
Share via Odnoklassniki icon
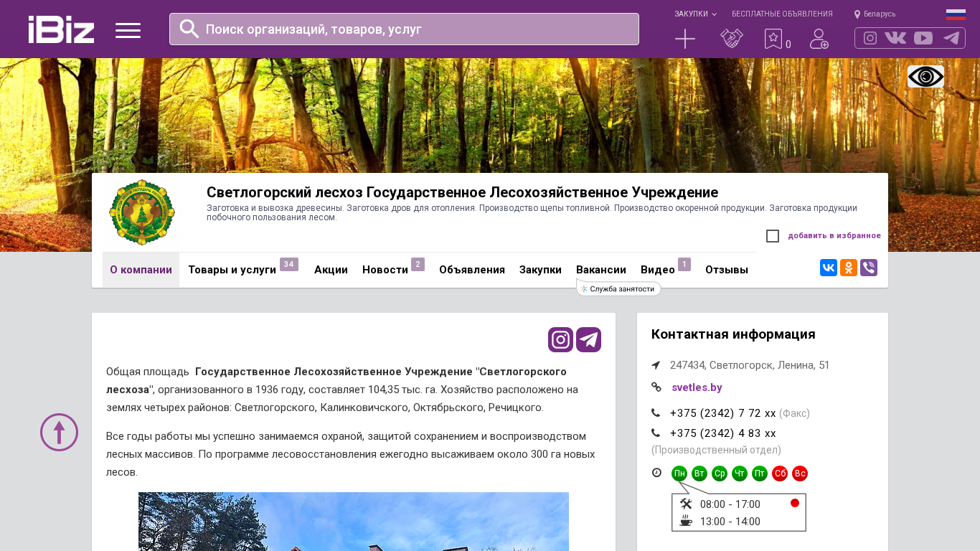849,268
